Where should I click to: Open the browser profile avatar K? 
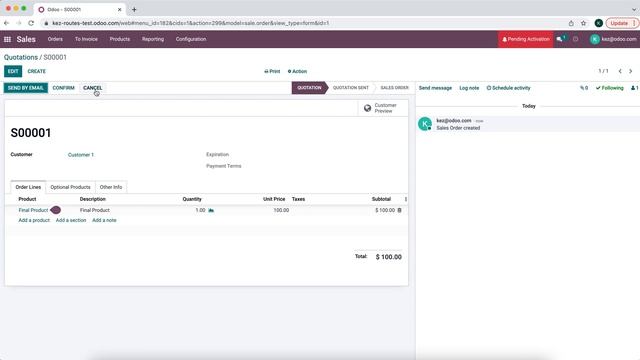[599, 23]
